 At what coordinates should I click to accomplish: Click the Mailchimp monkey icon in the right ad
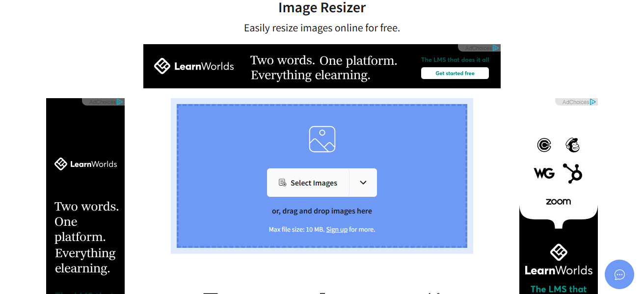(x=572, y=145)
